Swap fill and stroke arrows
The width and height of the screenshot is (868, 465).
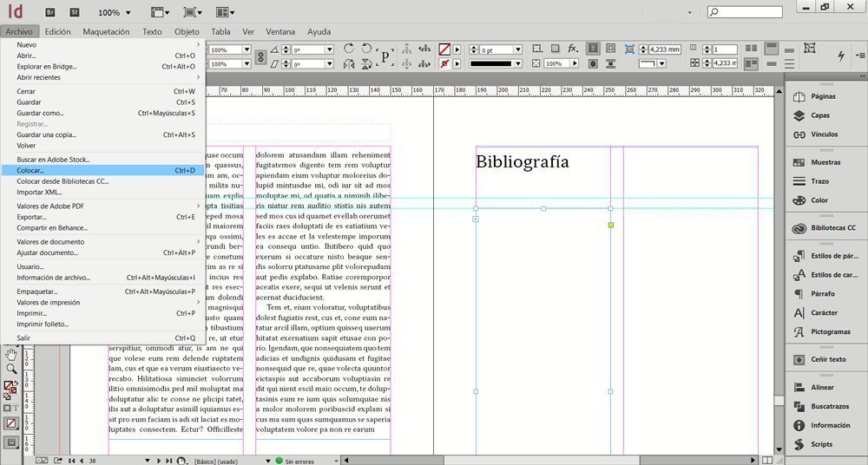16,383
